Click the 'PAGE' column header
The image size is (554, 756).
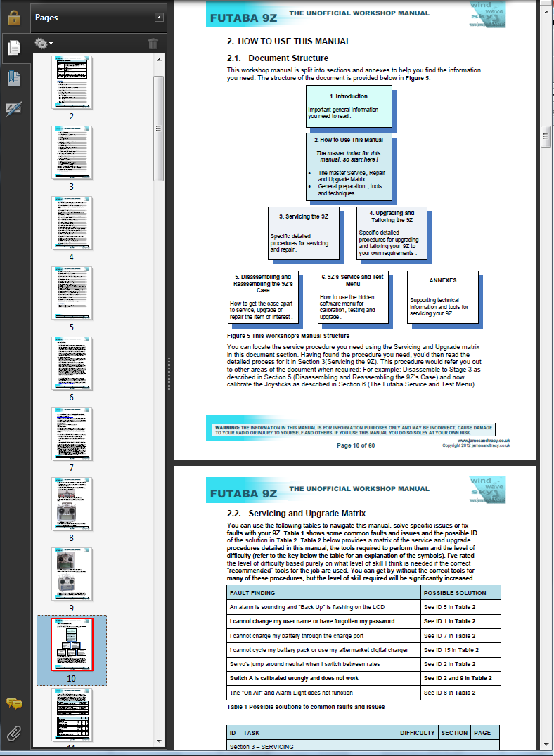tap(485, 733)
